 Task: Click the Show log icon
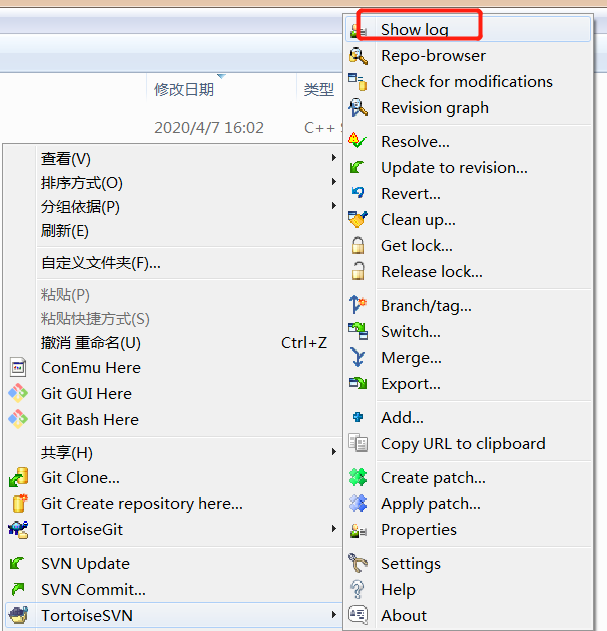357,31
